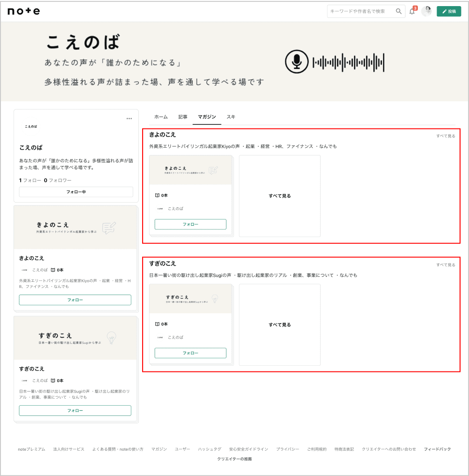Viewport: 469px width, 476px height.
Task: Click book icon 0本 in すぎのこえ sidebar card
Action: (57, 380)
